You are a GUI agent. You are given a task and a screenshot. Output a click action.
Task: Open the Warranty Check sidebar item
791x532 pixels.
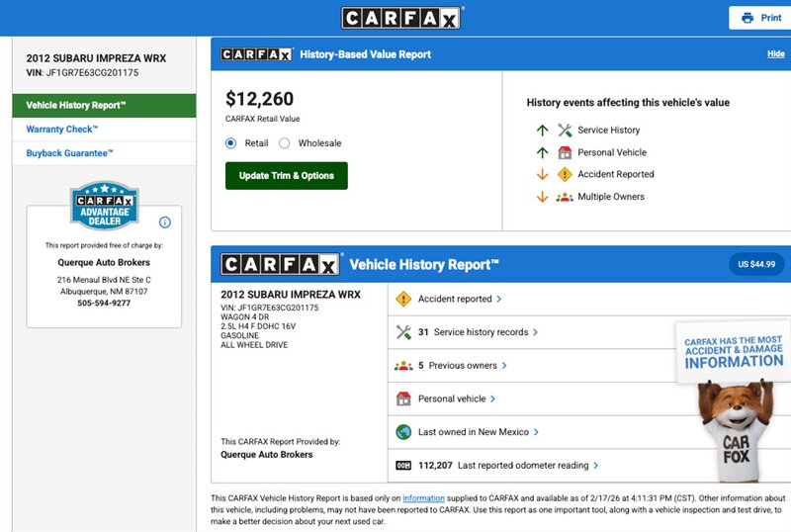coord(62,130)
